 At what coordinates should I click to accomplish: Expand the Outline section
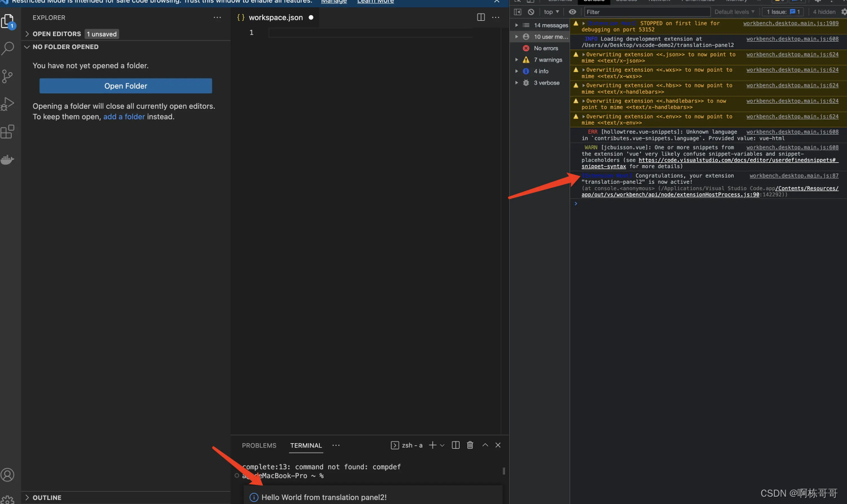point(27,498)
